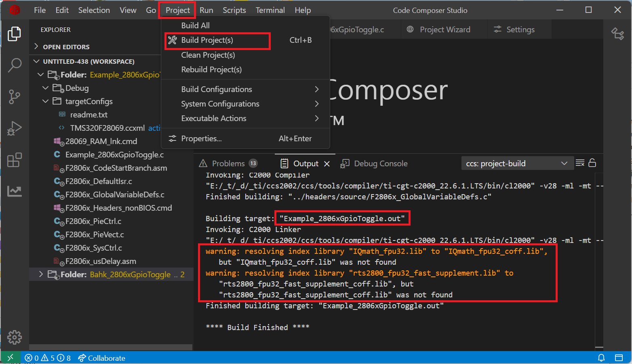Open the Help menu
Screen dimensions: 632x364
303,10
